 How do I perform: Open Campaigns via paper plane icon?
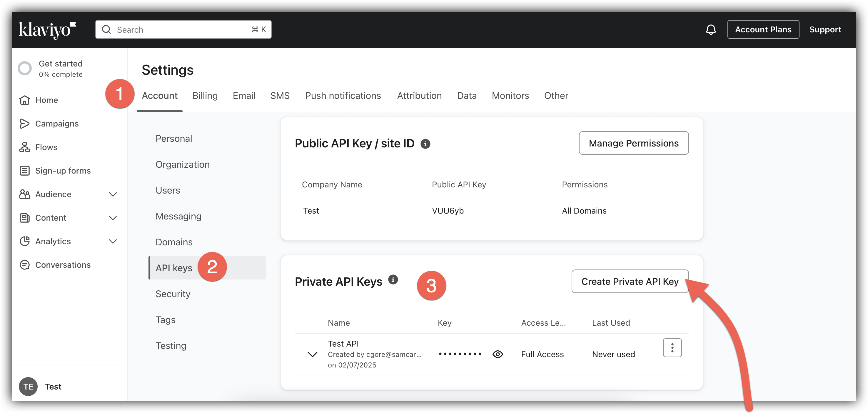coord(25,124)
